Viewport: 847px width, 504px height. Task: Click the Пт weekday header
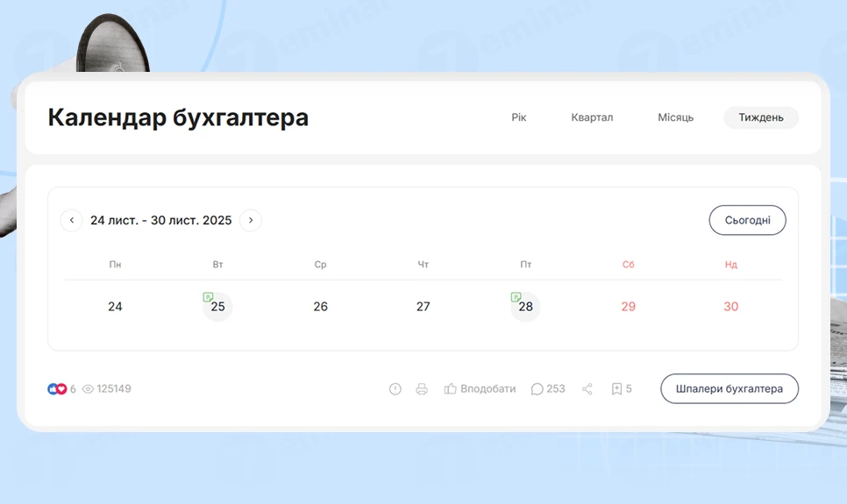(525, 265)
